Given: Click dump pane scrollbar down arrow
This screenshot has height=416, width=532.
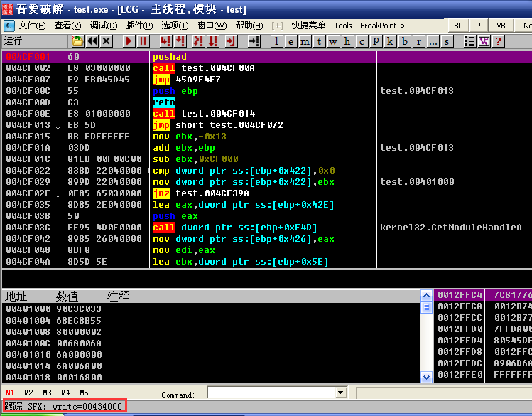Looking at the screenshot, I should (x=426, y=377).
